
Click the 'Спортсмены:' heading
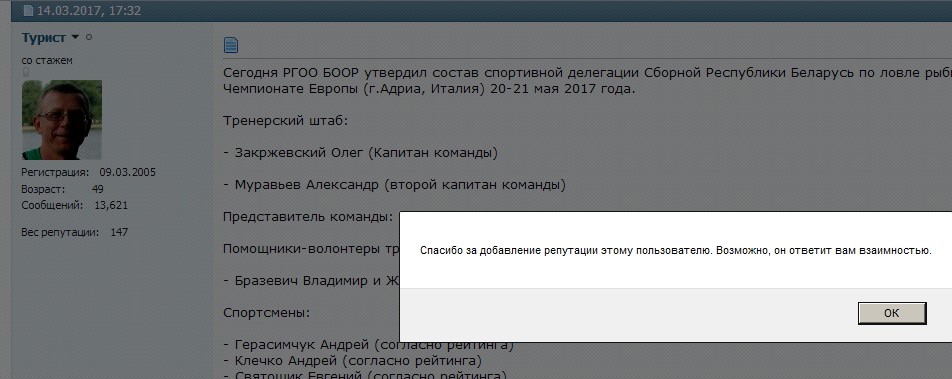coord(267,313)
